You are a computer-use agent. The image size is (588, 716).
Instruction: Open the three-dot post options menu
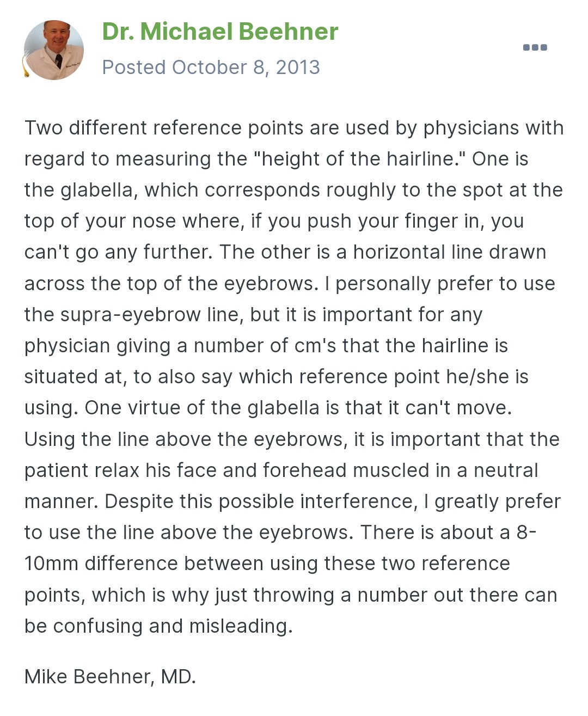[535, 47]
